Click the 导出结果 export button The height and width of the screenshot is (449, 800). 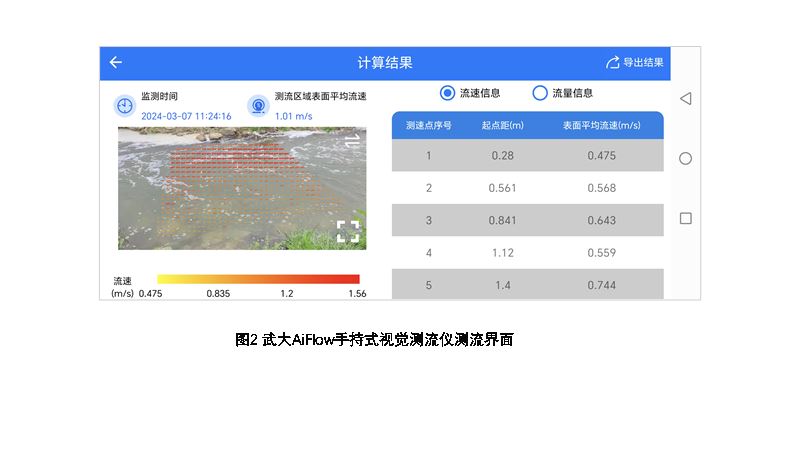pyautogui.click(x=634, y=62)
